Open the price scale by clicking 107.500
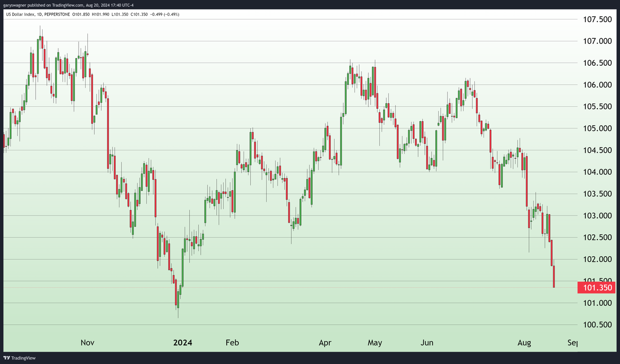This screenshot has width=620, height=364. click(597, 19)
